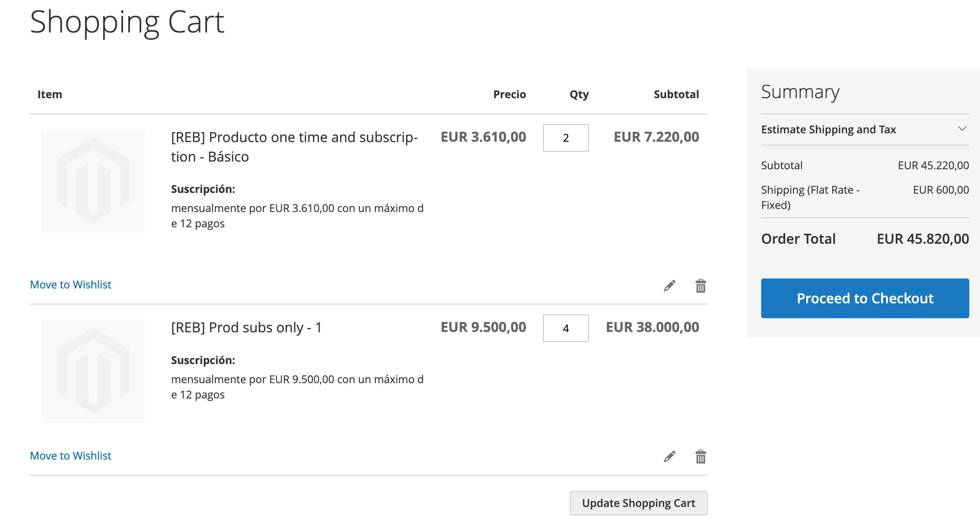Click quantity field showing 2
Screen dimensions: 980x518
click(566, 138)
